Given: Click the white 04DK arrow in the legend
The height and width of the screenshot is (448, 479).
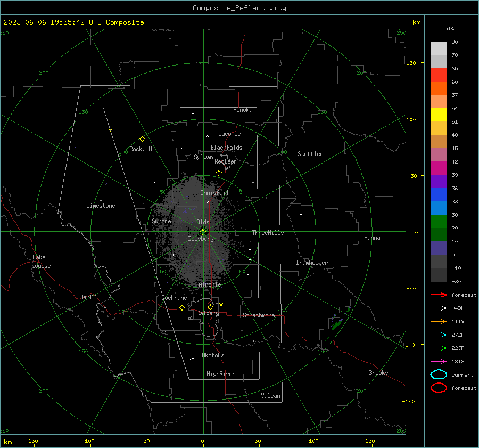Looking at the screenshot, I should coord(439,308).
